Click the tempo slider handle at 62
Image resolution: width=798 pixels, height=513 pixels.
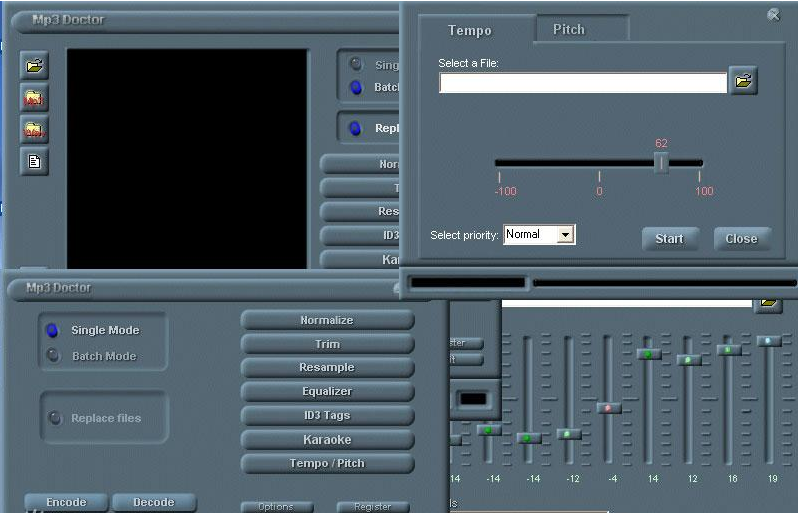coord(661,163)
